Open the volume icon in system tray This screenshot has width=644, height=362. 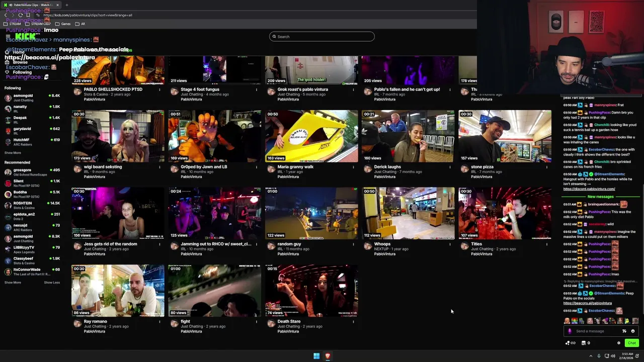613,356
